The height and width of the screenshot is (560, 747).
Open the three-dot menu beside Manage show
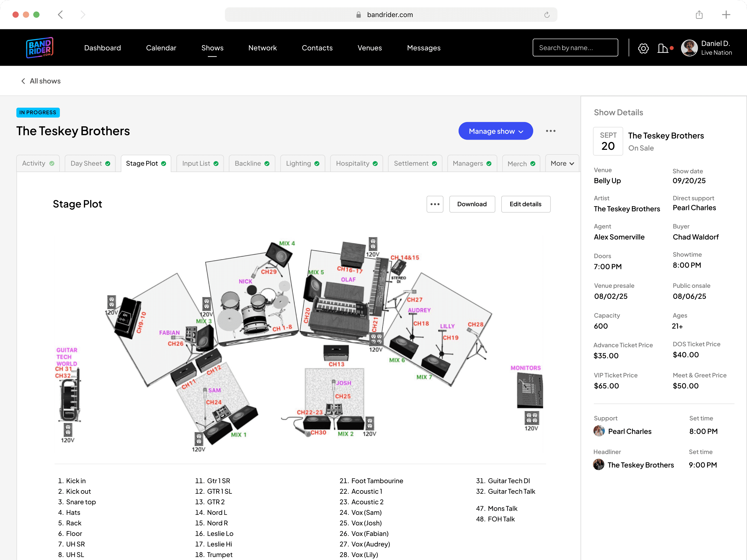coord(551,131)
